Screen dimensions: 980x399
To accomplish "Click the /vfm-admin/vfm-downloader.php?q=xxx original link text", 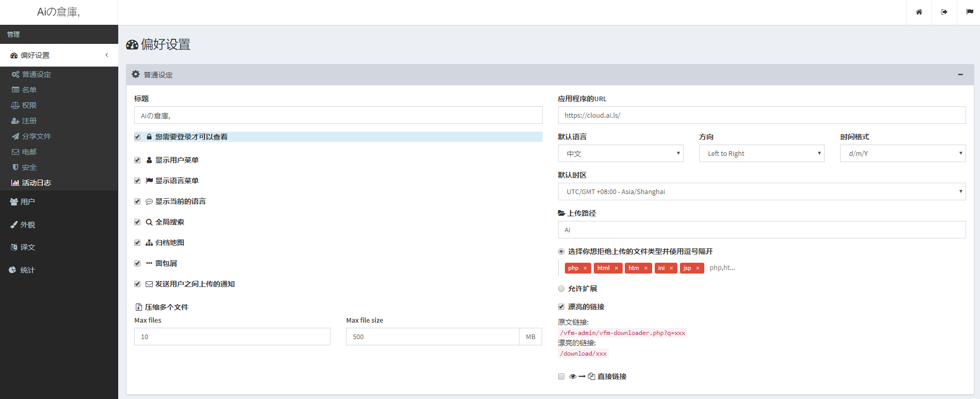I will point(623,333).
